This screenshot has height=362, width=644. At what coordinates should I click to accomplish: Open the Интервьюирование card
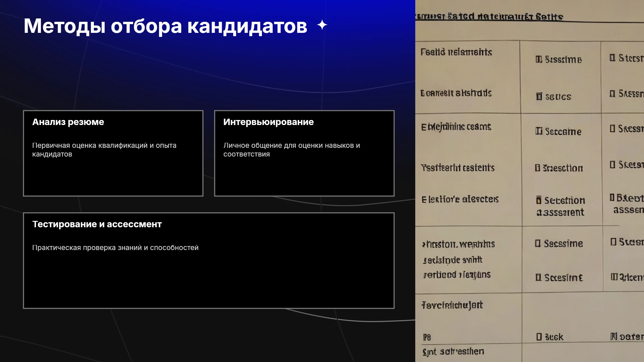(304, 153)
